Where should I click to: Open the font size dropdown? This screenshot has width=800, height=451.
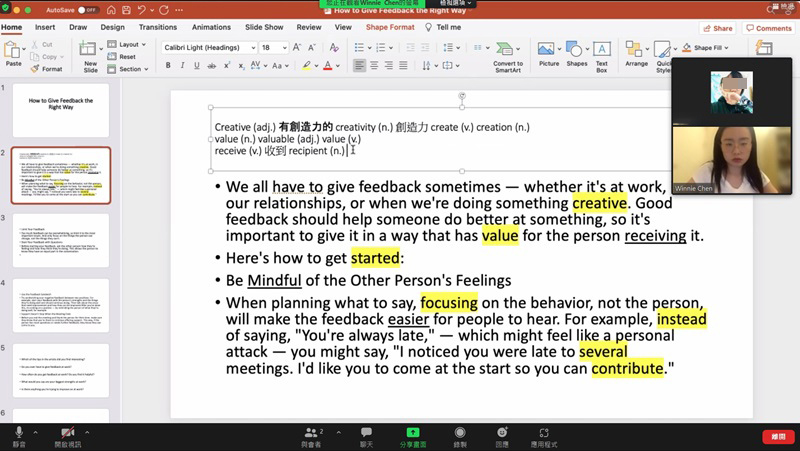(284, 47)
